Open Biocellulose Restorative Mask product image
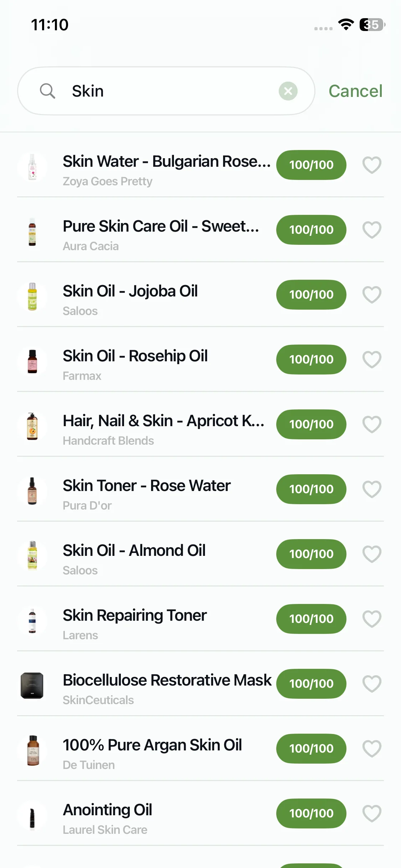The width and height of the screenshot is (401, 868). (x=32, y=686)
